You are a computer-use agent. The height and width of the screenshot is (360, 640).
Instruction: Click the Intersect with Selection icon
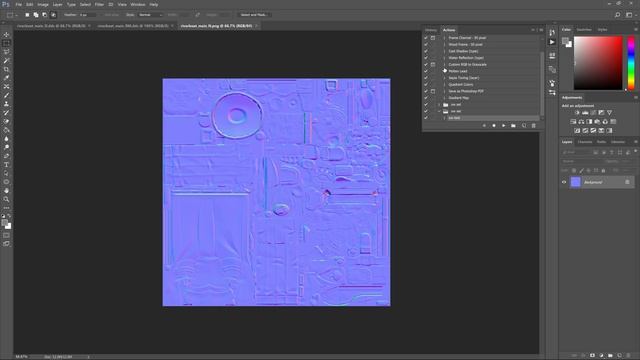pyautogui.click(x=53, y=15)
